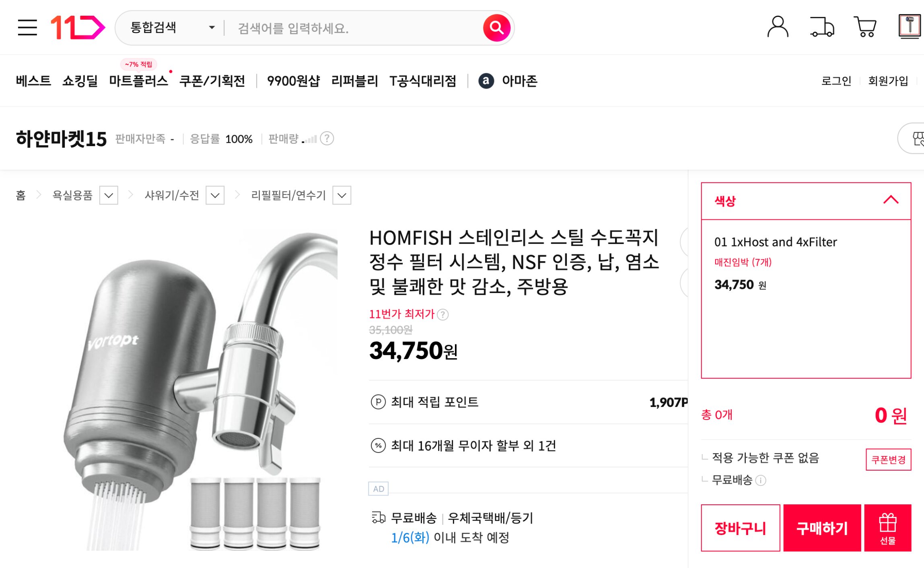Open the 샤워기/수전 category dropdown
The image size is (924, 568).
coord(214,196)
